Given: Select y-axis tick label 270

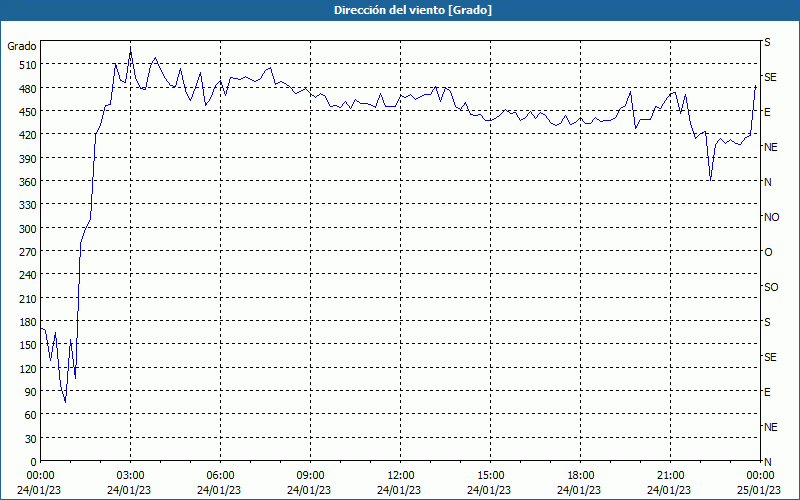Looking at the screenshot, I should 28,252.
